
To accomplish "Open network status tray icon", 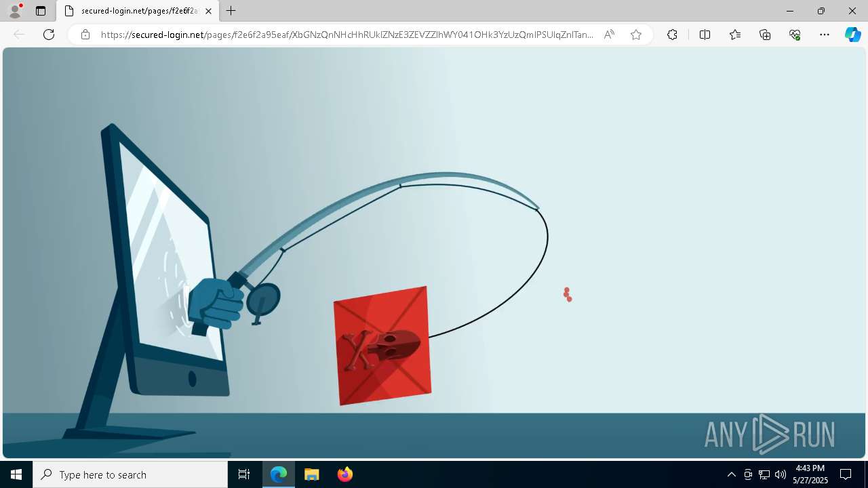I will [x=764, y=474].
